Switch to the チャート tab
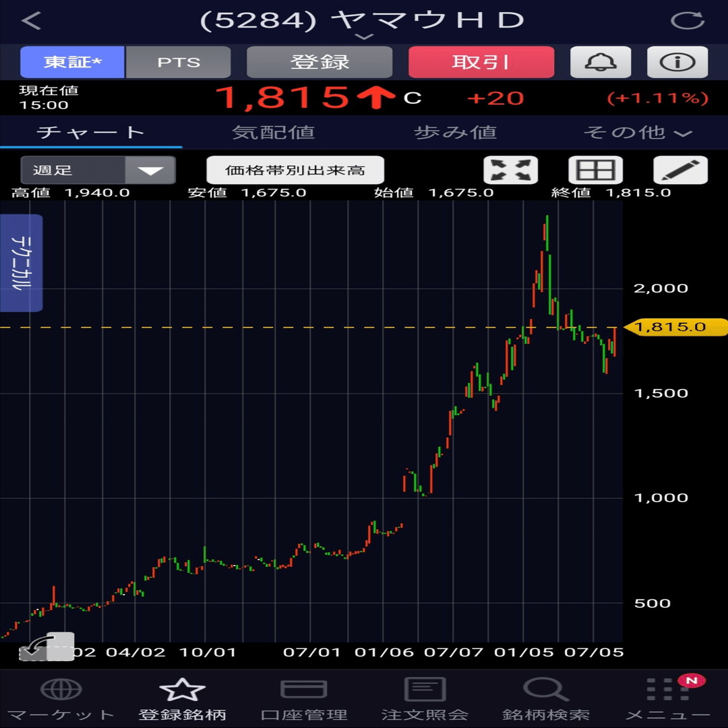The width and height of the screenshot is (728, 728). click(91, 133)
